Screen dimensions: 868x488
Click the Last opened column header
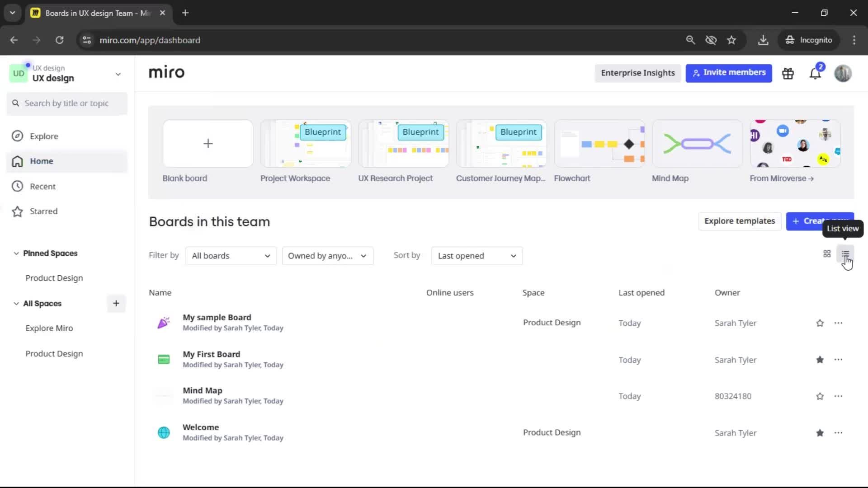642,292
